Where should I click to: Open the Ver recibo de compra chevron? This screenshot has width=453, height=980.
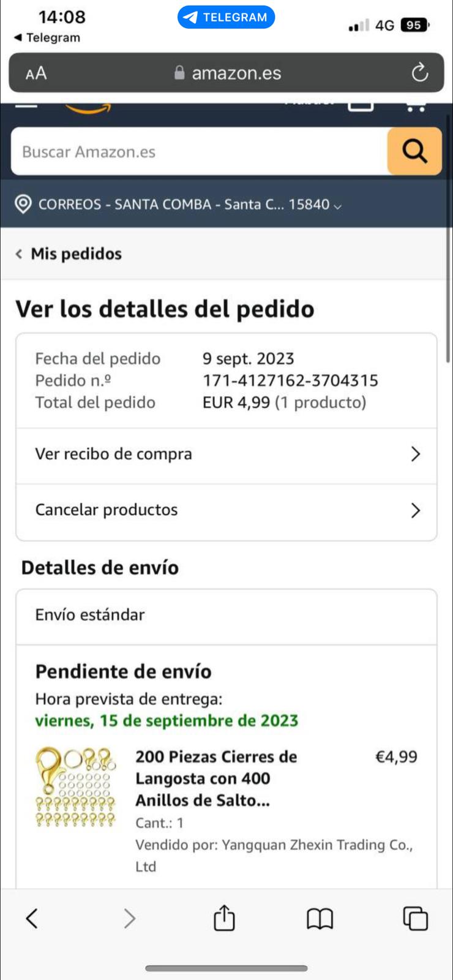tap(415, 454)
